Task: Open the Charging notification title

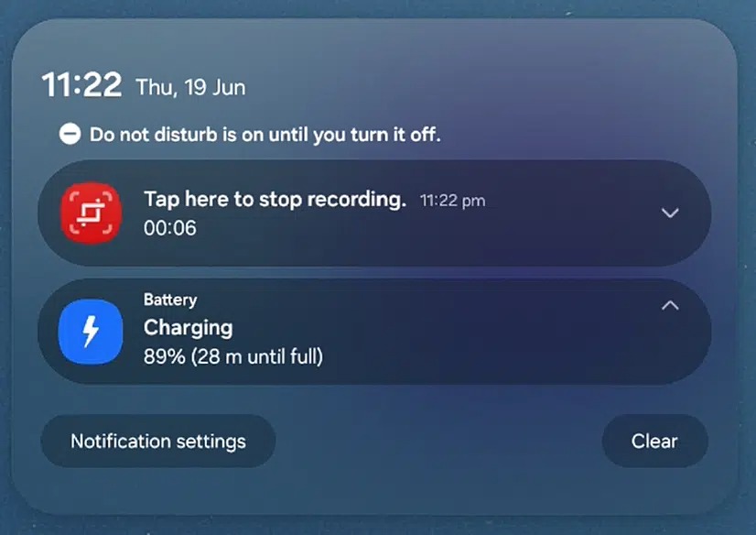Action: click(188, 328)
